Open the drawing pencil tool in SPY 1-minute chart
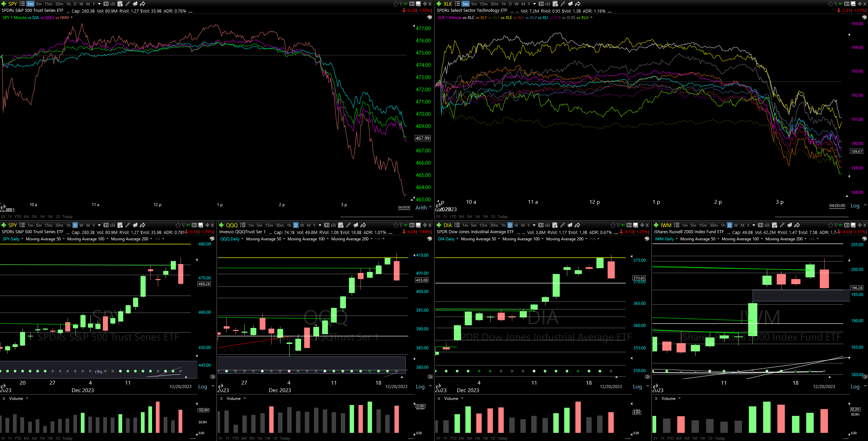This screenshot has width=868, height=441. click(x=128, y=4)
